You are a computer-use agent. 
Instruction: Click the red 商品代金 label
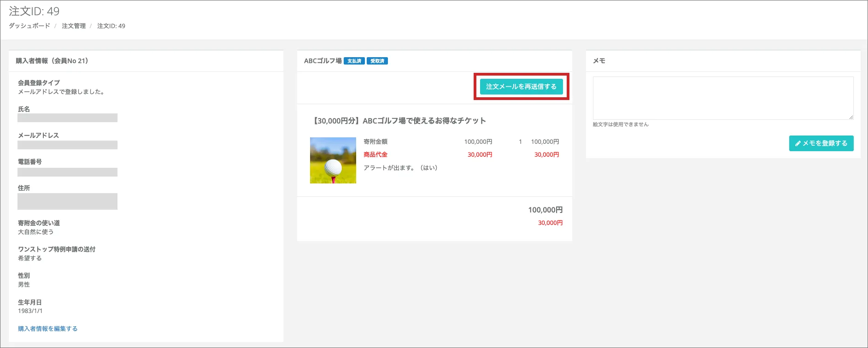pos(375,154)
